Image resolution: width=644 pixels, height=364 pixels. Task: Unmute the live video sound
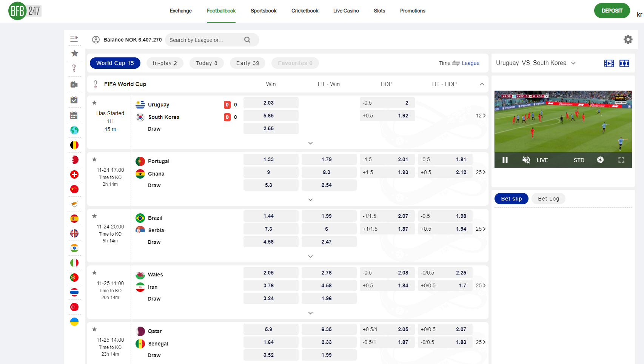(526, 160)
